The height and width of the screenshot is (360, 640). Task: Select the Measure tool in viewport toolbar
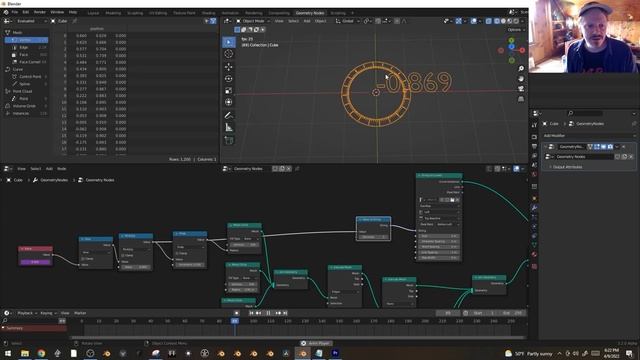click(229, 128)
